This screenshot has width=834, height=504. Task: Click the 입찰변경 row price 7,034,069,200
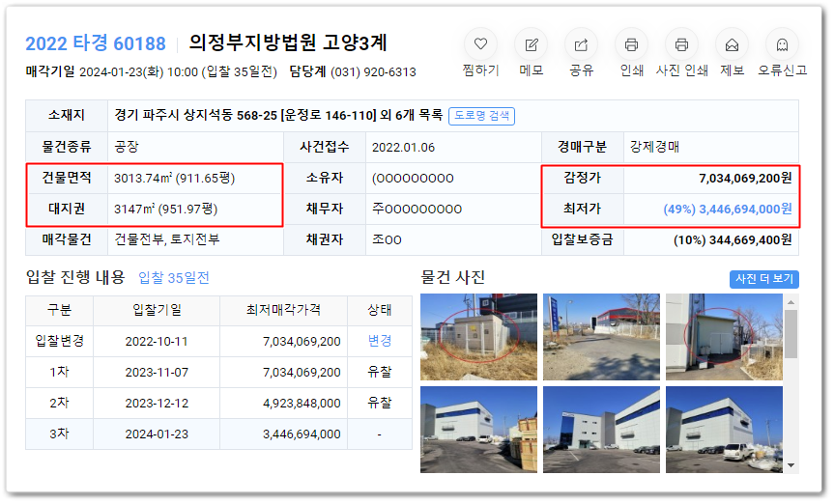[302, 342]
